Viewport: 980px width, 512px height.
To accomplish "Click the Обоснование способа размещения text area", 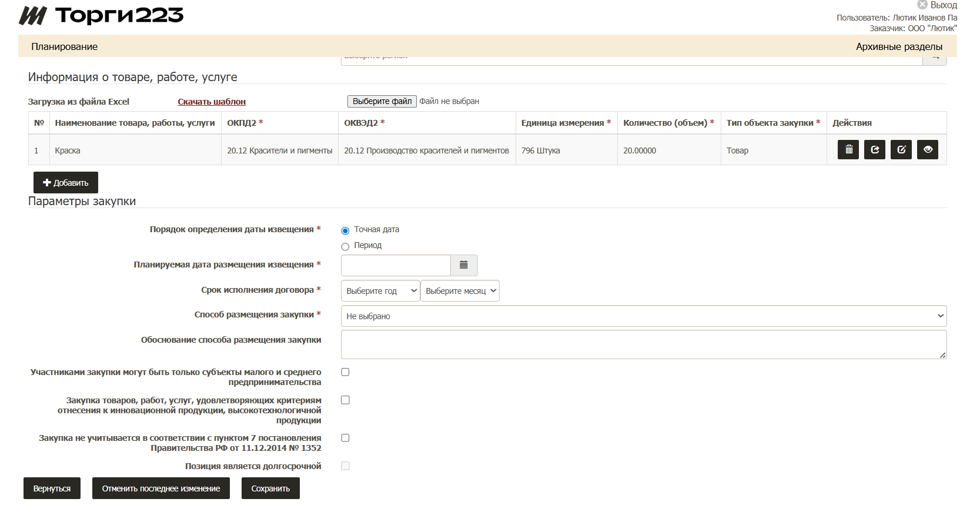I will pos(643,344).
